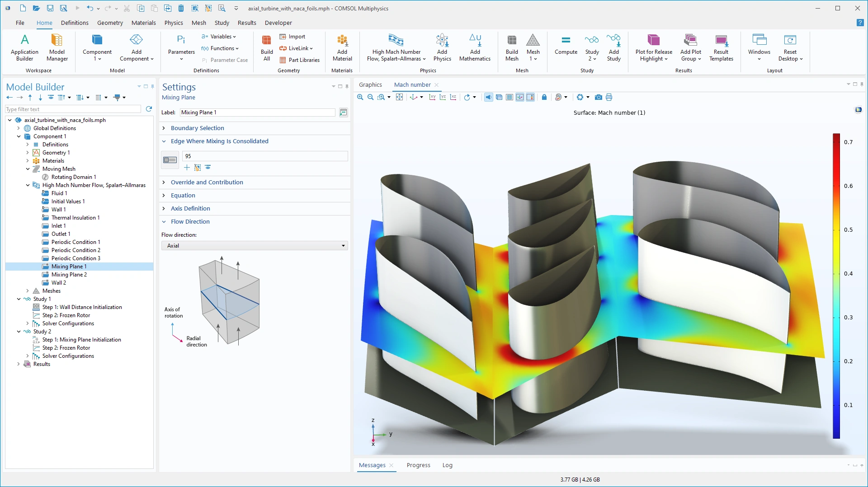
Task: Open the Flow direction dropdown
Action: point(254,246)
